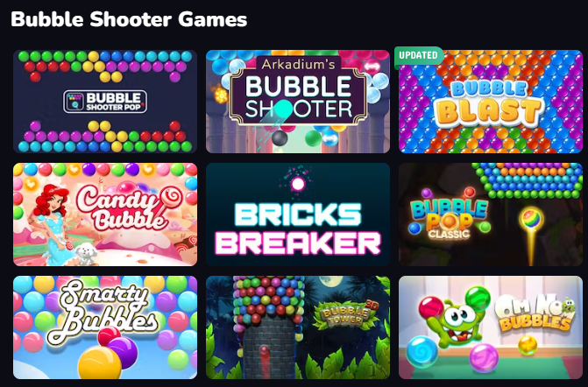
Task: Launch the Bubble Blast game
Action: 491,102
